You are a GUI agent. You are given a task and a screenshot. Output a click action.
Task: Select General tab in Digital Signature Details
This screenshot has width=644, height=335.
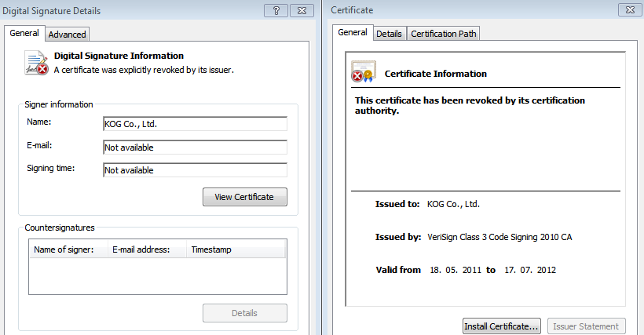24,33
